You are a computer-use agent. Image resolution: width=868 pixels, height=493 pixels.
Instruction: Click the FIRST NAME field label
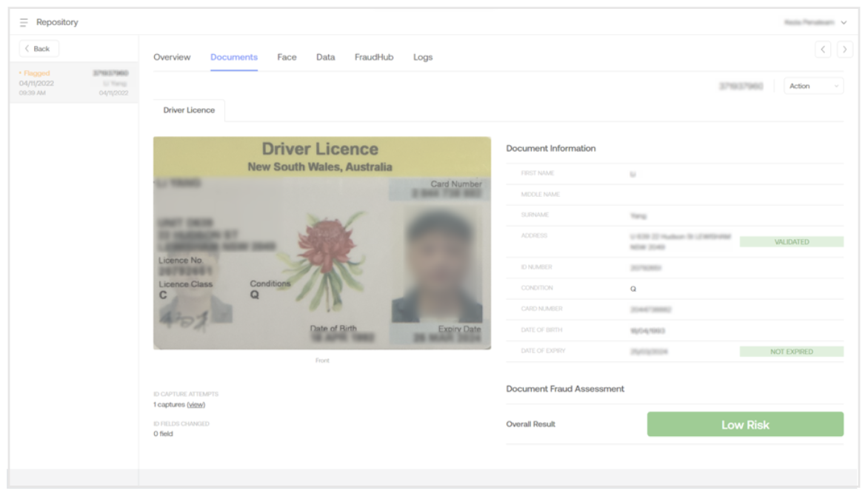point(538,173)
